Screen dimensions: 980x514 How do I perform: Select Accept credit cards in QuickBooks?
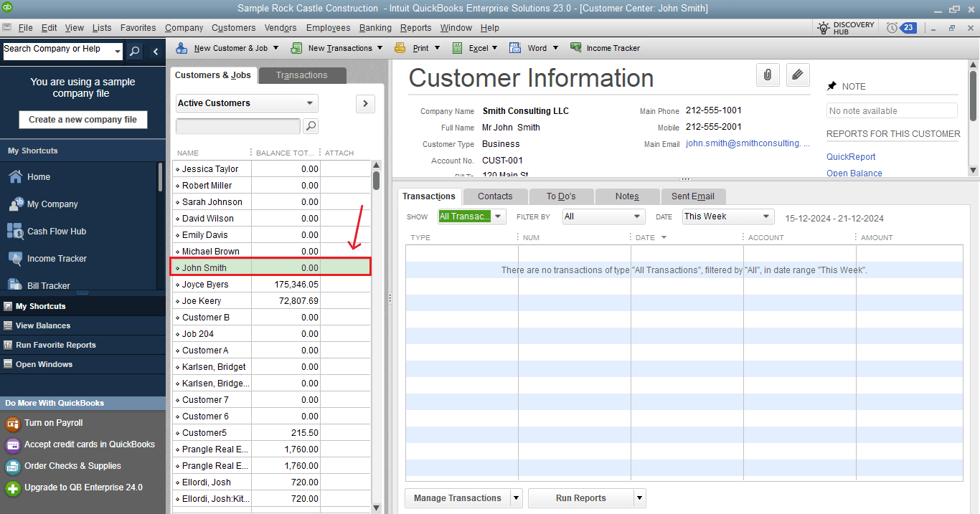click(90, 444)
